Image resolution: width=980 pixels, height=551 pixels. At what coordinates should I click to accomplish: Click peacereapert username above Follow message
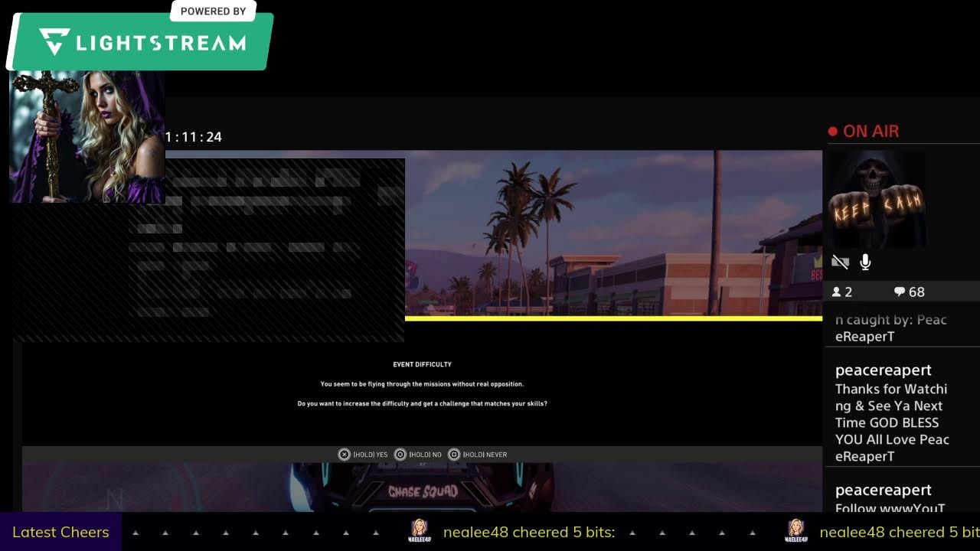click(884, 490)
